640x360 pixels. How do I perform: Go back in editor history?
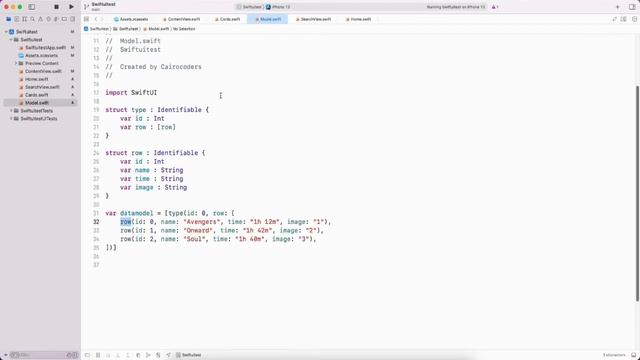[96, 19]
